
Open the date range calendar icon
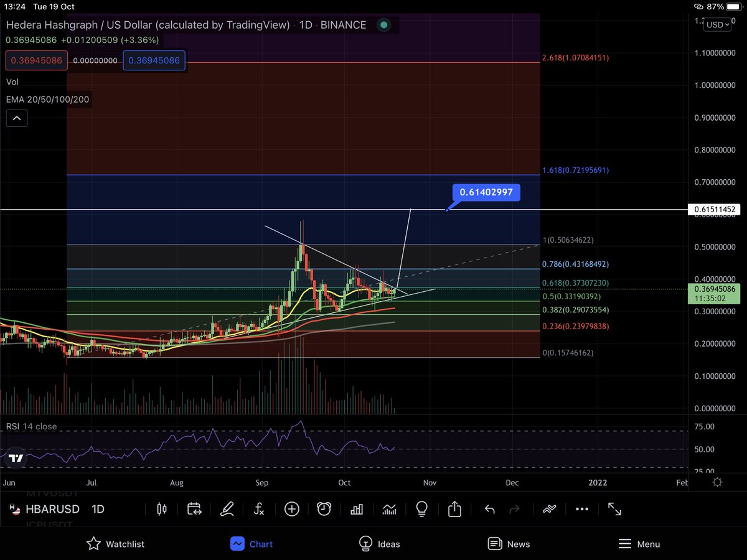(x=194, y=509)
